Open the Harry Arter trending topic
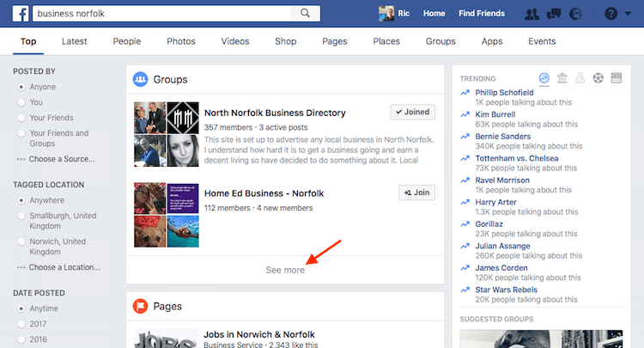This screenshot has width=644, height=348. tap(495, 202)
